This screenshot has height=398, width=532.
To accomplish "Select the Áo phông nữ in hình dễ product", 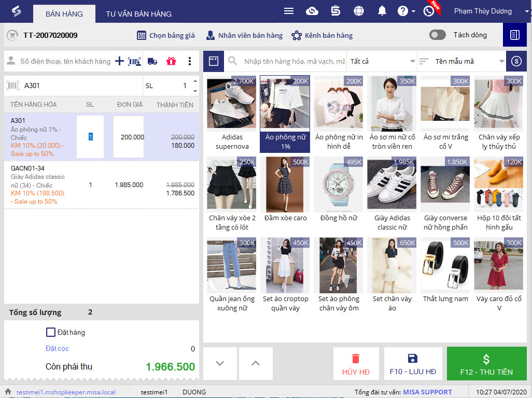I will click(339, 113).
